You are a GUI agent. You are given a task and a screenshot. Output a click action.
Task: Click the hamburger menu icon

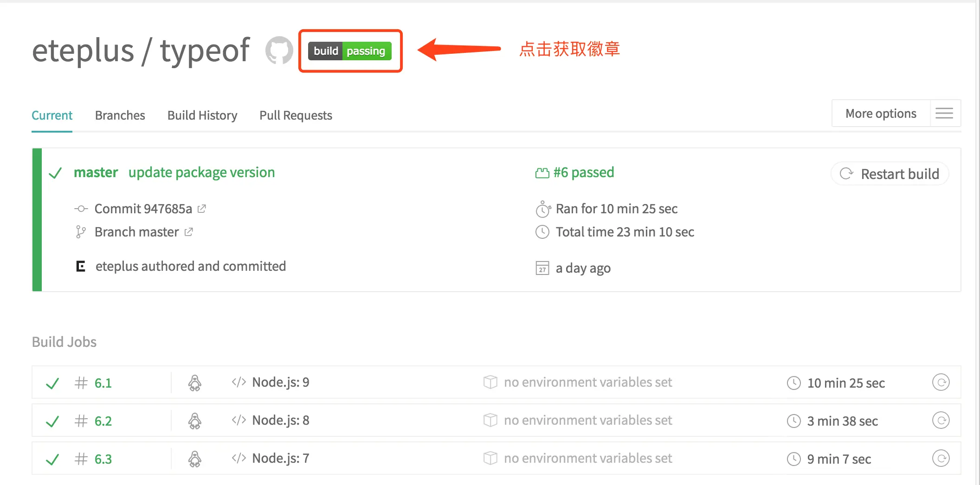click(x=944, y=113)
